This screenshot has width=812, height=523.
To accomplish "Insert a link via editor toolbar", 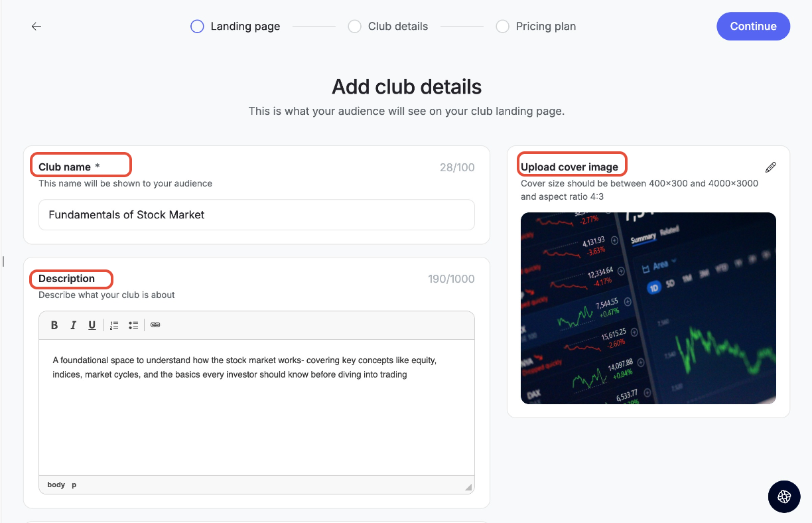I will [x=155, y=325].
